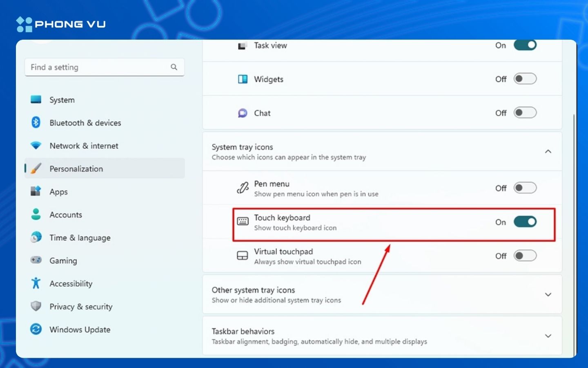Viewport: 588px width, 368px height.
Task: Click the Privacy & security shield icon
Action: coord(36,306)
